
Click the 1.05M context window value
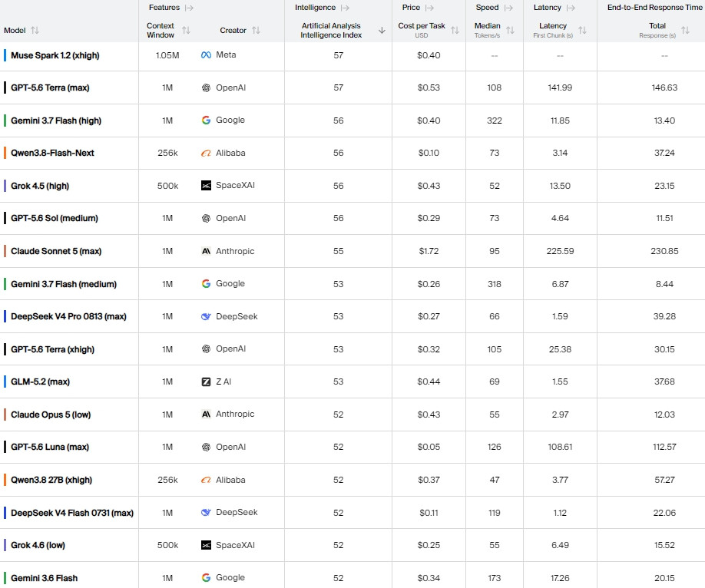[167, 55]
